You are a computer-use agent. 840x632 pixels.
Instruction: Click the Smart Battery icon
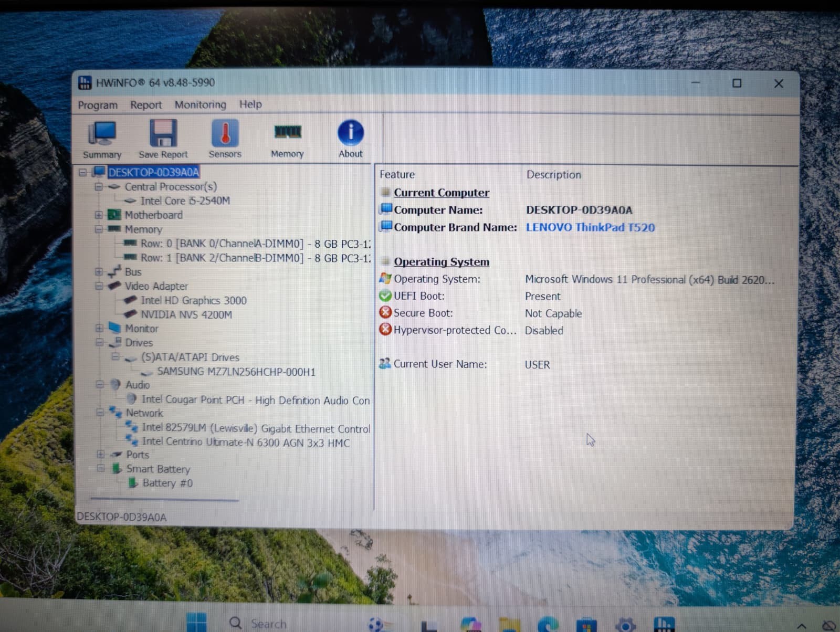tap(117, 468)
